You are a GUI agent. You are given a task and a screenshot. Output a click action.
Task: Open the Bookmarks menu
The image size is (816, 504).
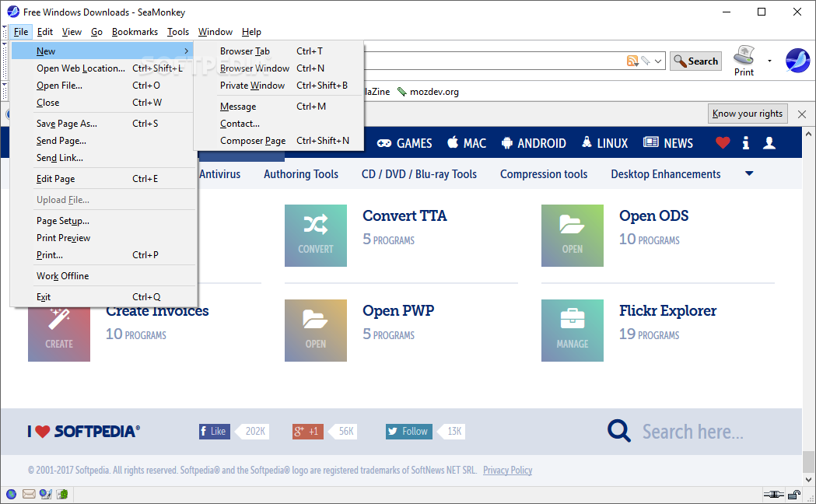135,32
